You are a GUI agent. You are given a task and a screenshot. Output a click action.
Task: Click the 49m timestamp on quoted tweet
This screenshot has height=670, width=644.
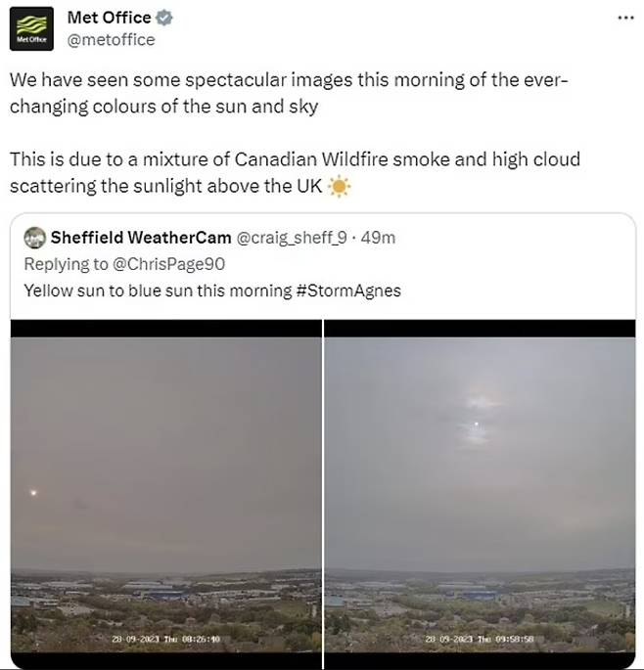tap(378, 238)
